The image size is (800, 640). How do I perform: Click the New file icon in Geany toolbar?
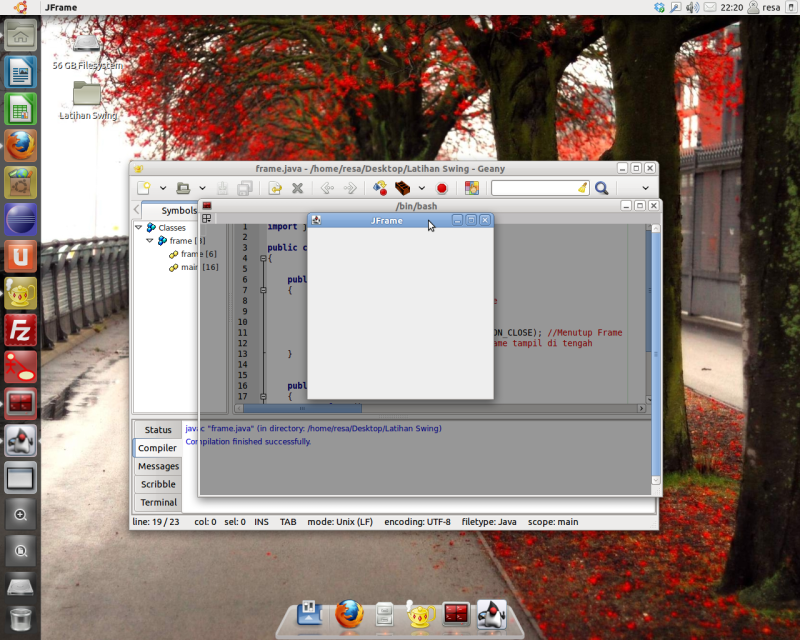tap(144, 188)
